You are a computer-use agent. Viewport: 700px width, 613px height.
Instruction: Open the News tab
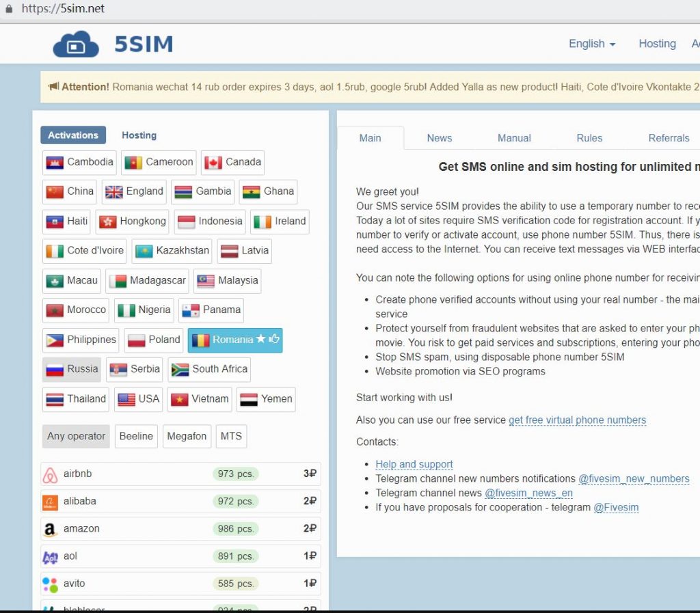coord(439,138)
